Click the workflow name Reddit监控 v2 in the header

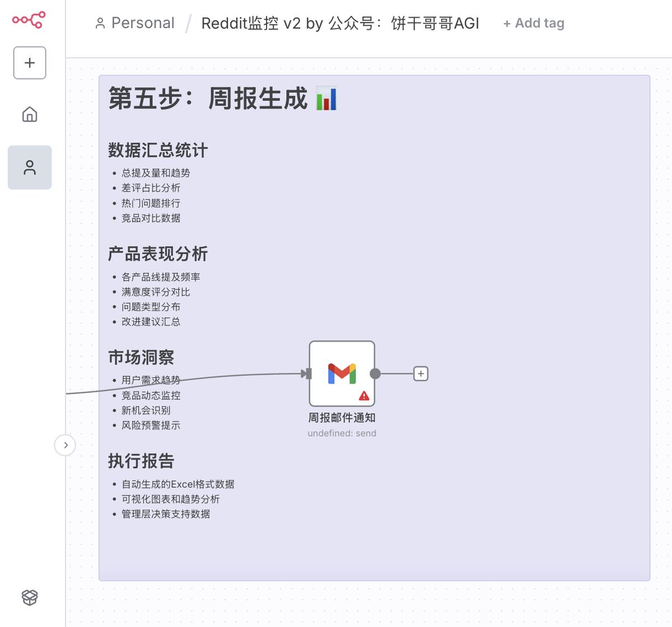[340, 23]
